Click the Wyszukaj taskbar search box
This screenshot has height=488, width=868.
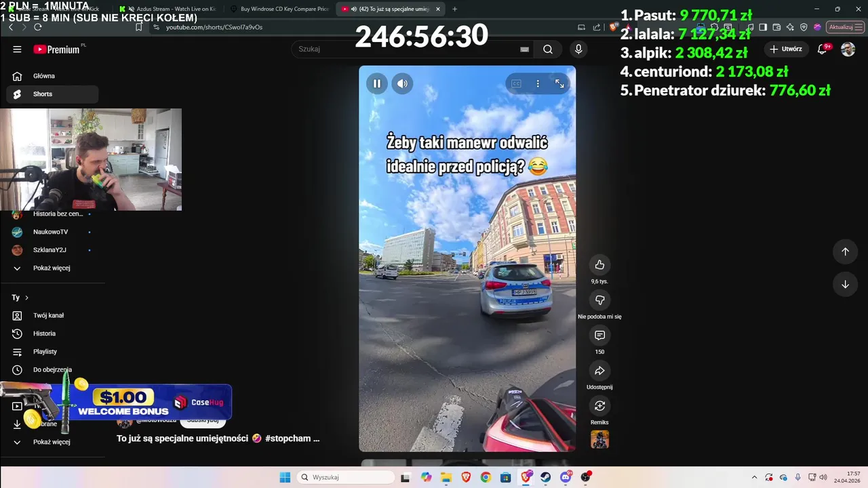tap(344, 477)
